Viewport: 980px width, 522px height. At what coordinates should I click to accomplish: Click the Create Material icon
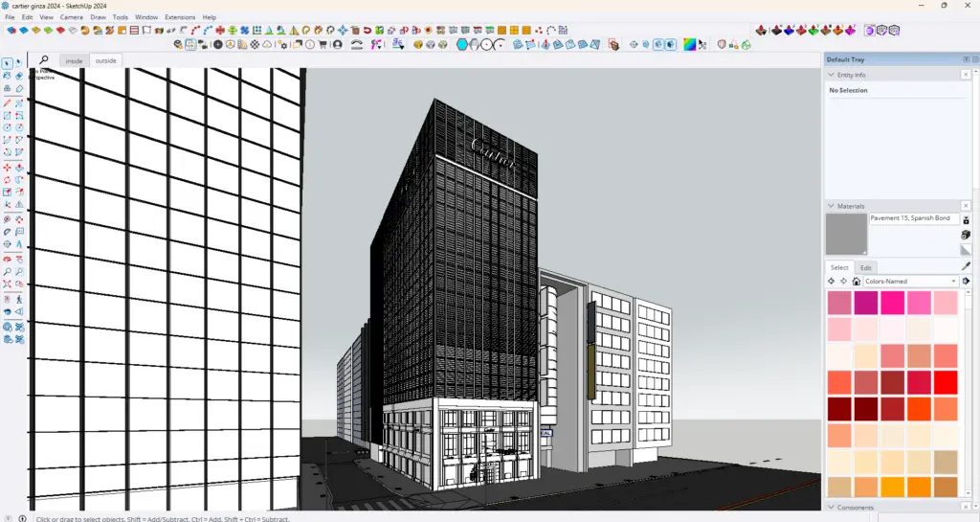click(x=966, y=235)
